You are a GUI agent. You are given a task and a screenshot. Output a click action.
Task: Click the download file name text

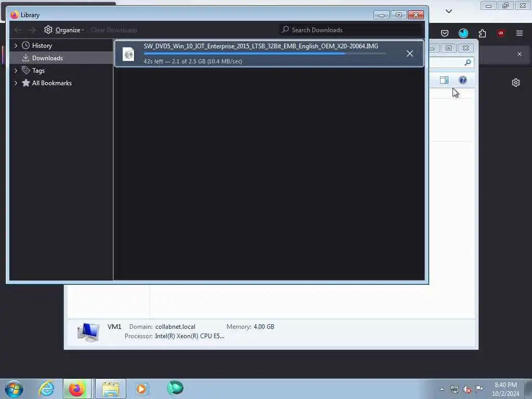tap(261, 46)
